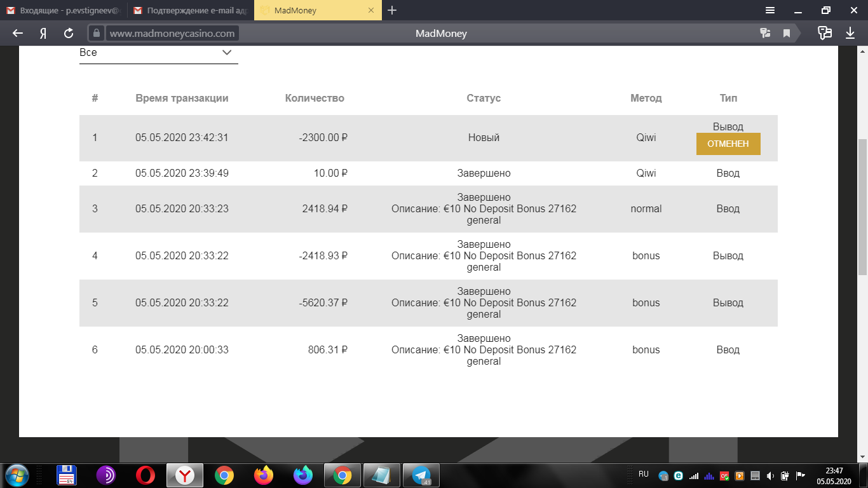This screenshot has width=868, height=488.
Task: Click the Время транзакции column header
Action: click(x=182, y=98)
